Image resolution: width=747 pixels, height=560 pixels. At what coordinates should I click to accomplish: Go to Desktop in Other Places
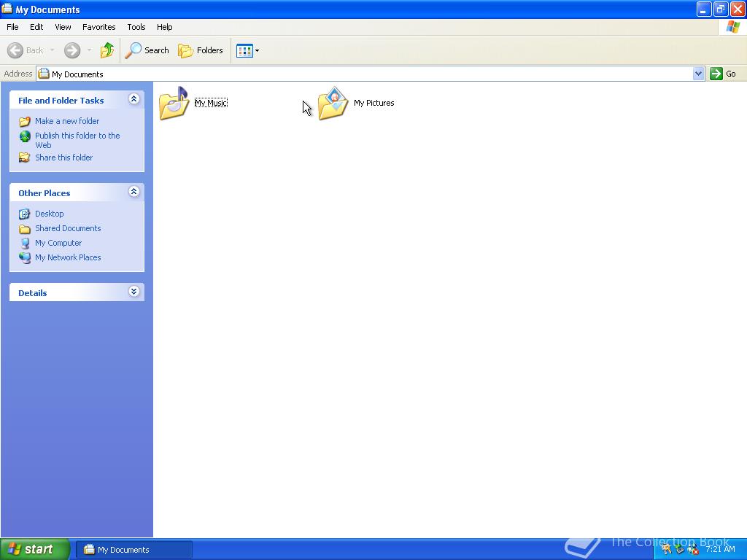point(49,214)
